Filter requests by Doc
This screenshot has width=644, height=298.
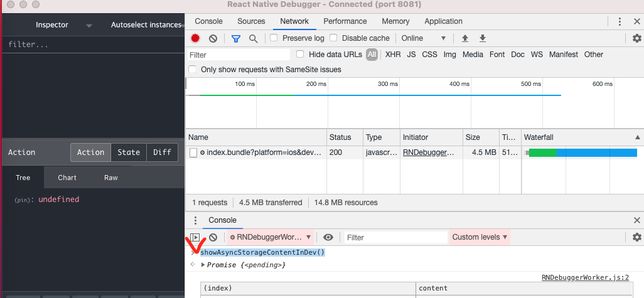[x=518, y=55]
